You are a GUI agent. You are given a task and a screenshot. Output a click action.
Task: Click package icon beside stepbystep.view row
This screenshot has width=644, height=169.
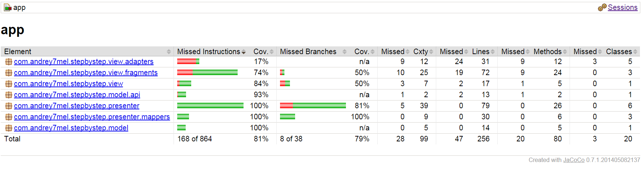[8, 84]
